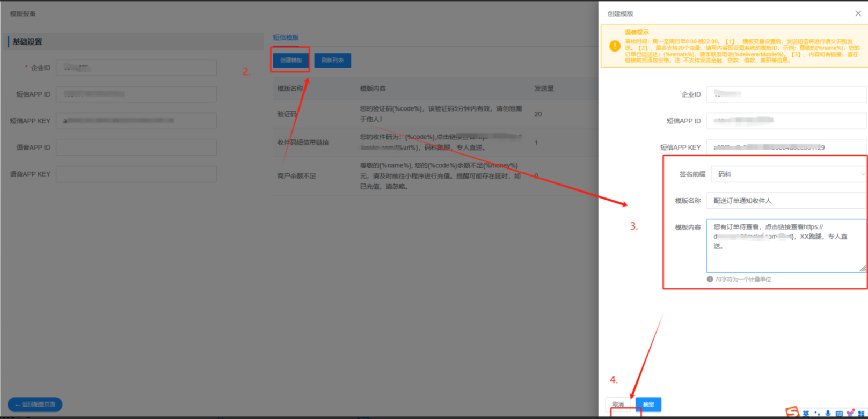
Task: Click the 发送量 value 20 in 验证码 row
Action: (x=538, y=114)
